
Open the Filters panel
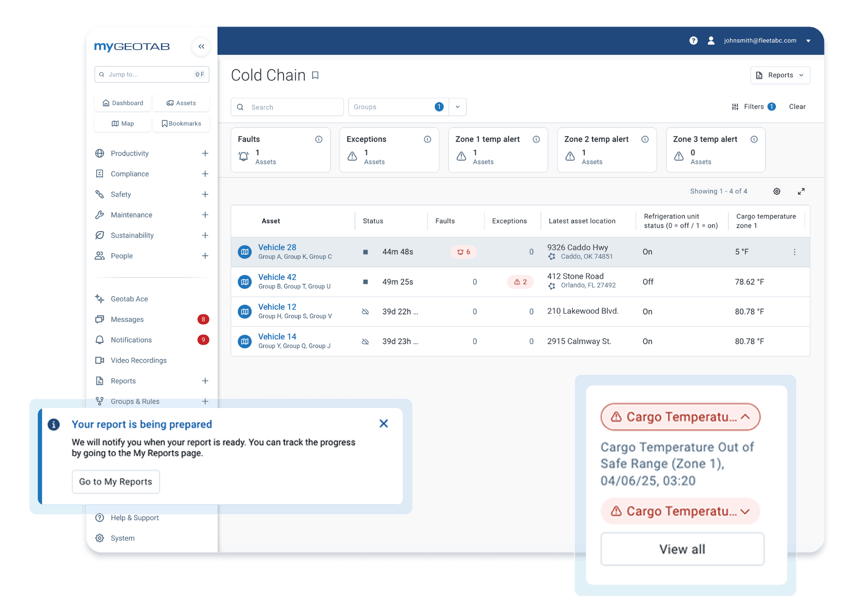point(753,107)
